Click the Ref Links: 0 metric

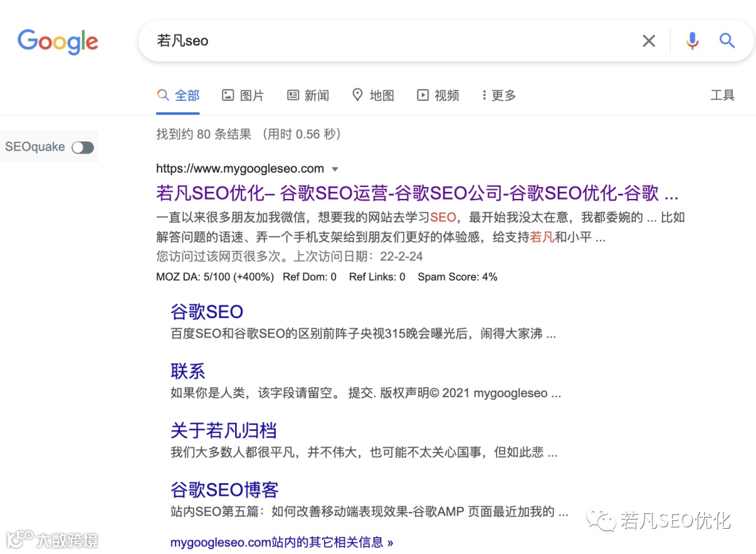pos(377,277)
